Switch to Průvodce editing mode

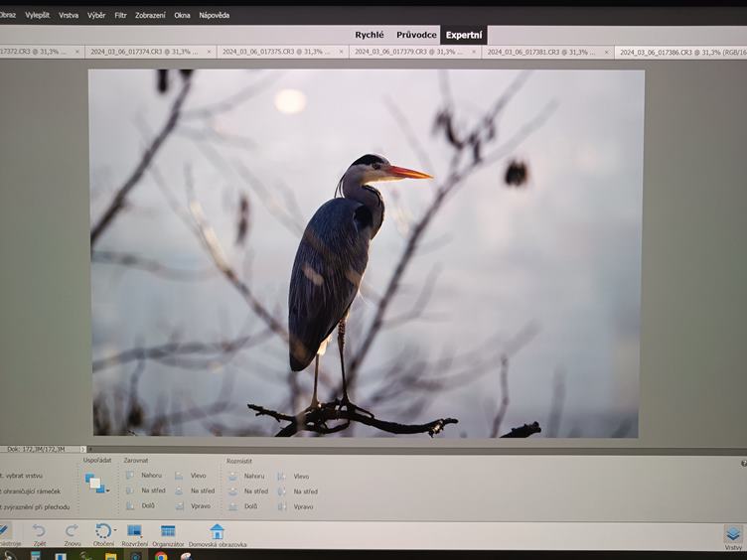click(416, 35)
